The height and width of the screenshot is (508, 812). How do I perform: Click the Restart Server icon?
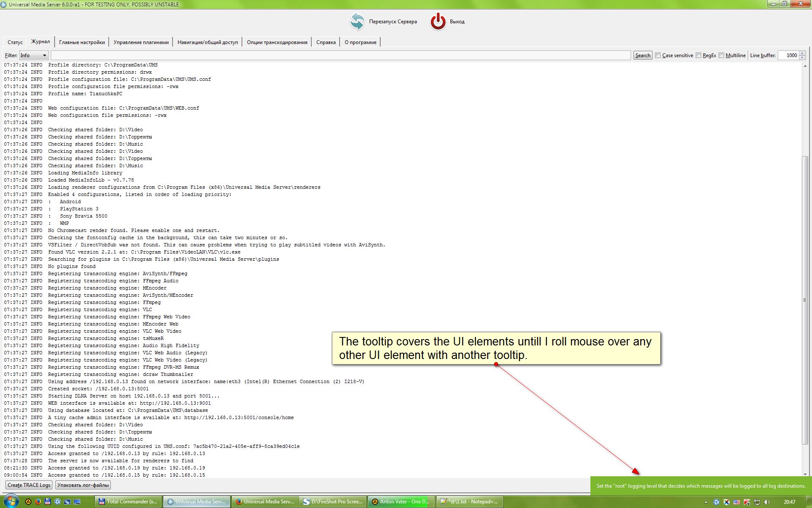357,21
